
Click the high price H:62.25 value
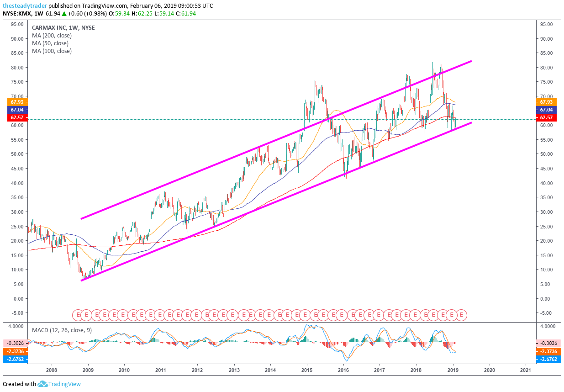coord(142,14)
